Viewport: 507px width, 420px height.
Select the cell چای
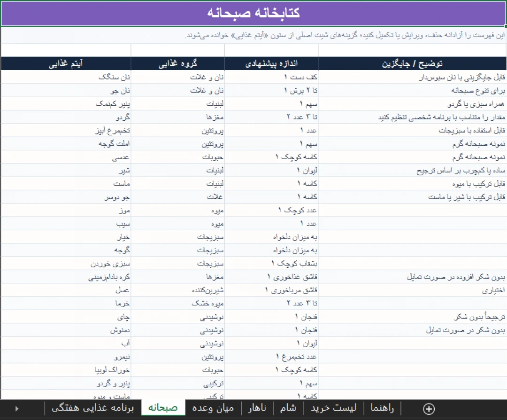pos(66,317)
